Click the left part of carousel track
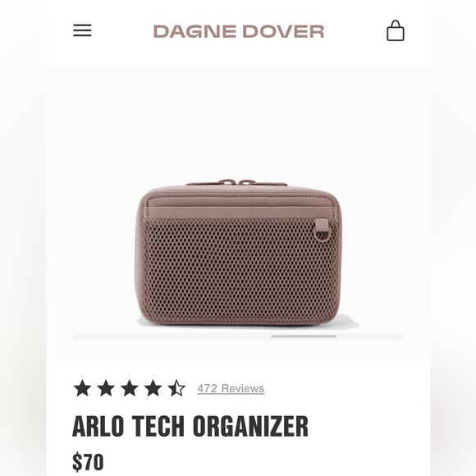The height and width of the screenshot is (476, 476). point(172,336)
